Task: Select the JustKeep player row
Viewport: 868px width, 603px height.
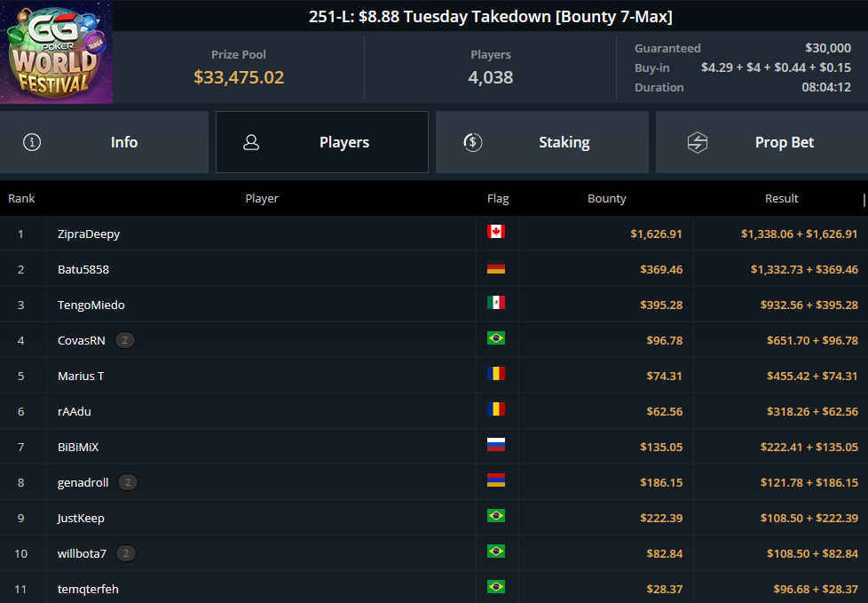Action: click(x=434, y=518)
